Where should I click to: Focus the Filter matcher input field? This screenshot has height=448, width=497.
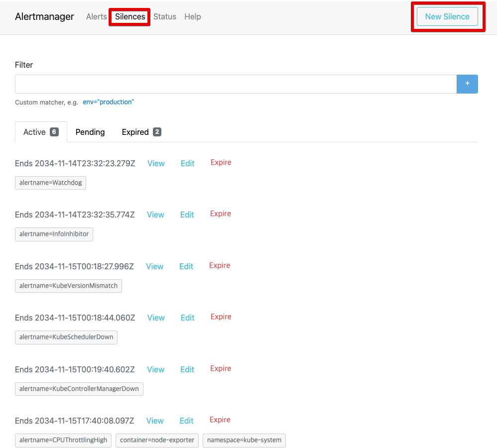click(x=236, y=84)
